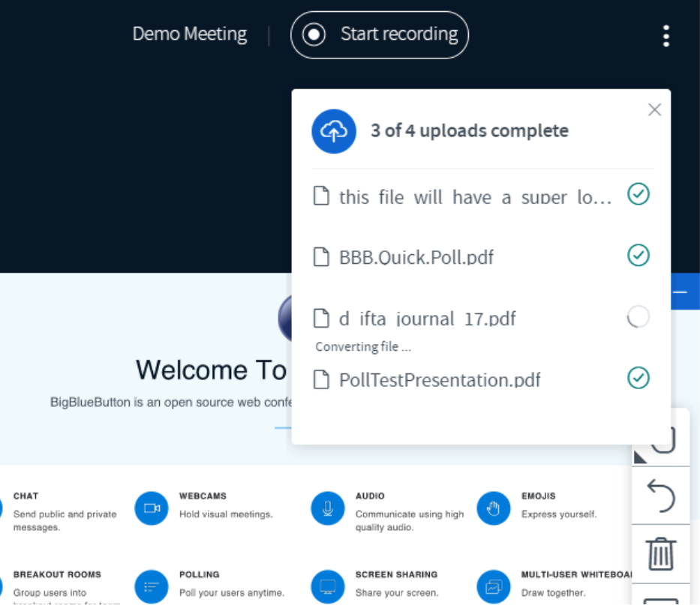Click the loading spinner for d_ifta_journal_17.pdf
The width and height of the screenshot is (700, 605).
(x=638, y=317)
